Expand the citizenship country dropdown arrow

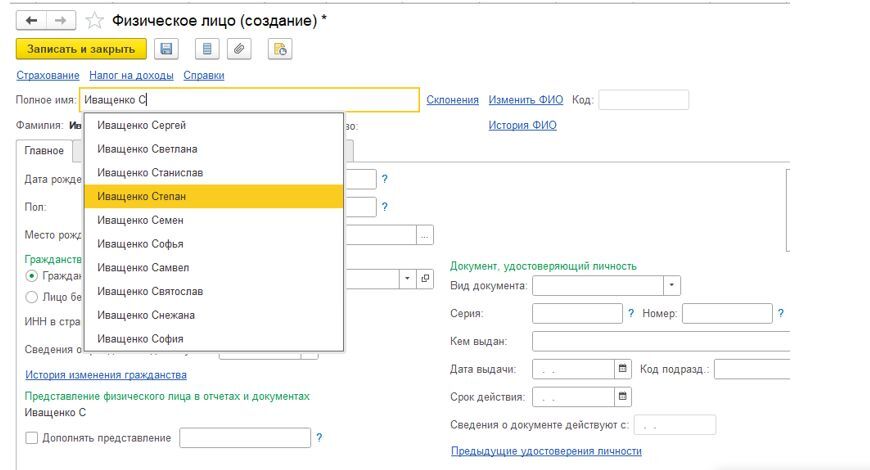point(408,279)
